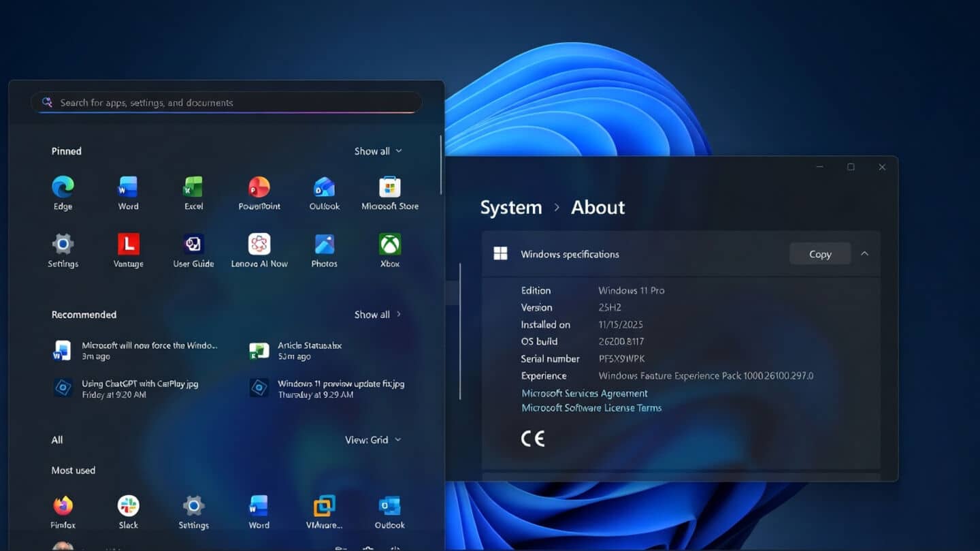Open Outlook from the Pinned section
The width and height of the screenshot is (980, 551).
[x=325, y=193]
